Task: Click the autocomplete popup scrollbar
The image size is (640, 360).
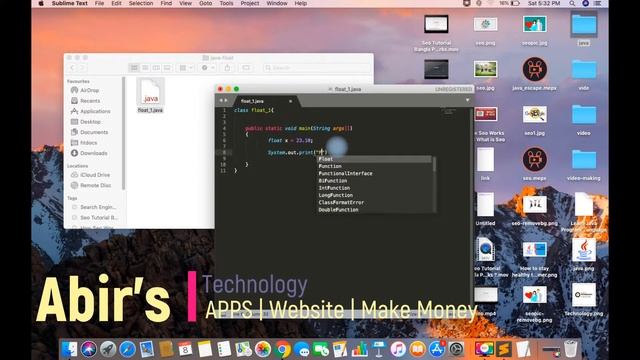Action: [434, 164]
